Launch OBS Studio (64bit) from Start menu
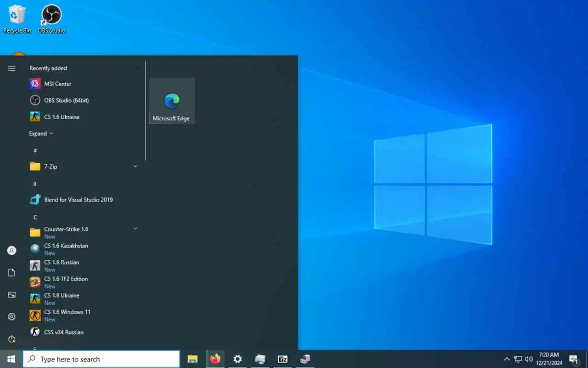588x368 pixels. coord(83,100)
